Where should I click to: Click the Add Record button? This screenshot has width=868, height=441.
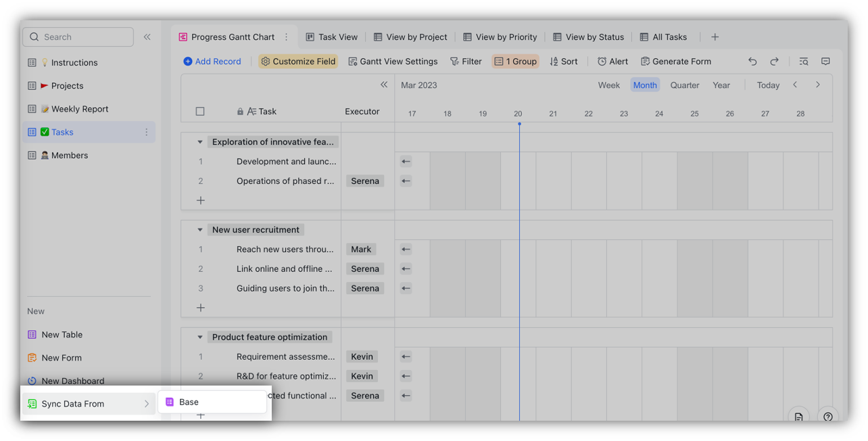click(x=212, y=61)
